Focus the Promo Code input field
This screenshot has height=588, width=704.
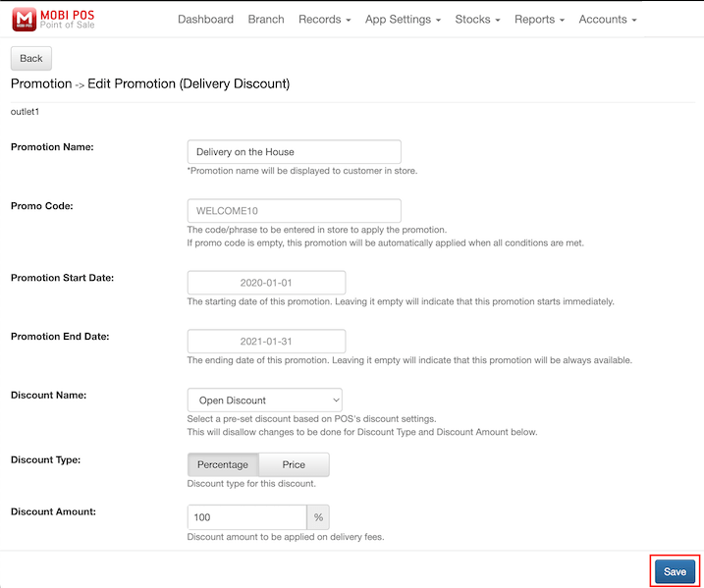pos(295,210)
